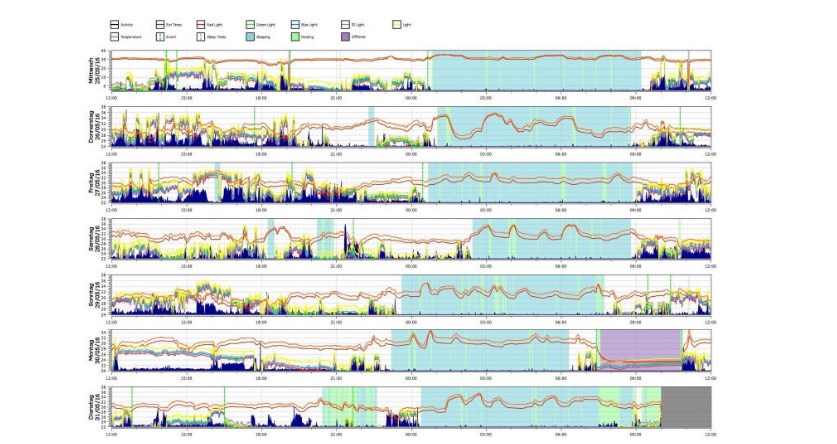
Task: Click the first green event marker on Mittwoch
Action: (x=166, y=71)
